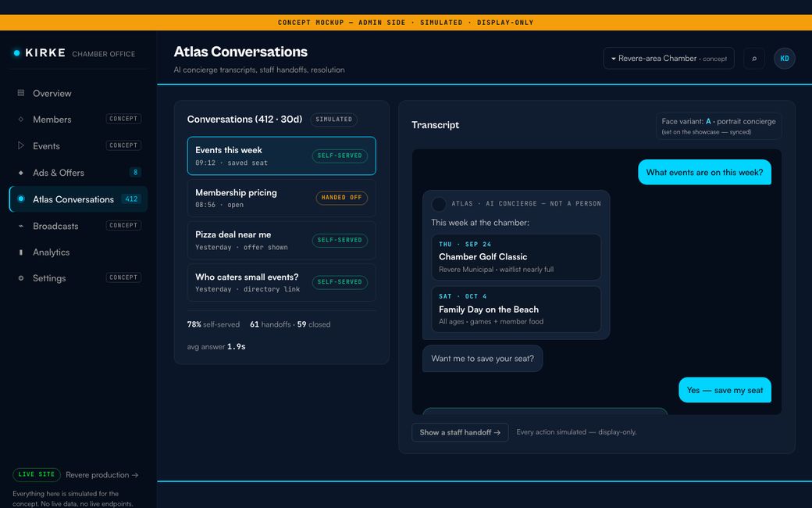This screenshot has width=812, height=508.
Task: Click the CHAMBER OFFICE label
Action: [104, 54]
